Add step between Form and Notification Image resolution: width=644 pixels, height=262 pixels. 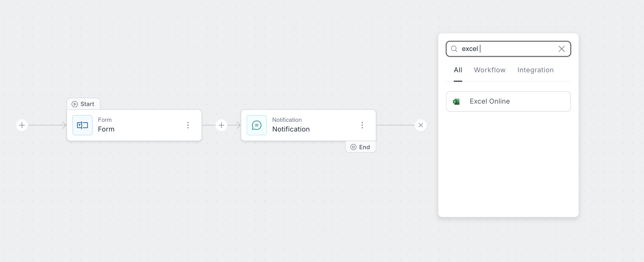click(221, 125)
